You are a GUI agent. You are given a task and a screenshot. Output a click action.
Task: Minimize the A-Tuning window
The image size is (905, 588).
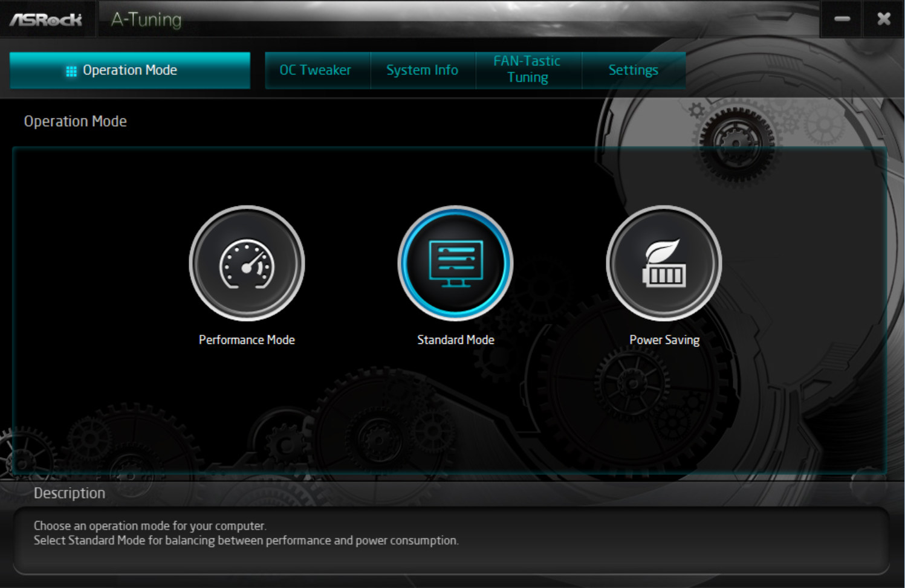(x=841, y=18)
